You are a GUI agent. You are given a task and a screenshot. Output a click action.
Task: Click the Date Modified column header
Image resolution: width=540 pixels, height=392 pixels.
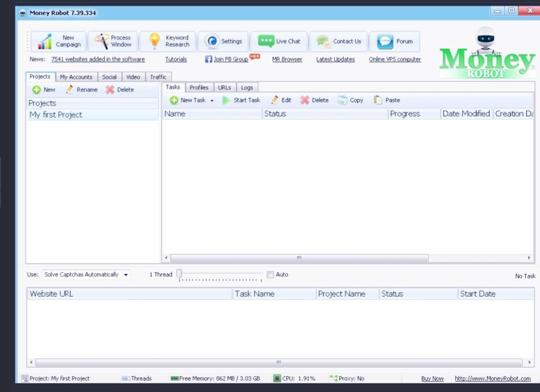point(467,114)
